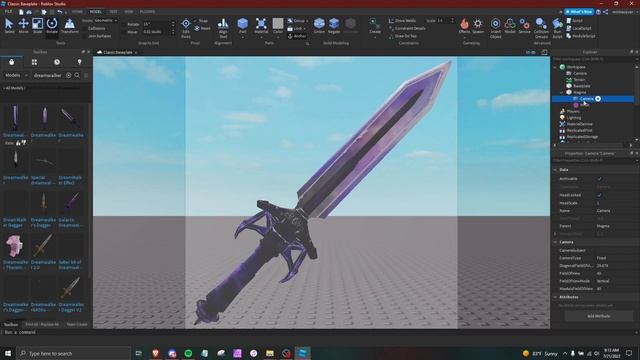This screenshot has width=640, height=360.
Task: Click the Anchor tool
Action: point(297,36)
